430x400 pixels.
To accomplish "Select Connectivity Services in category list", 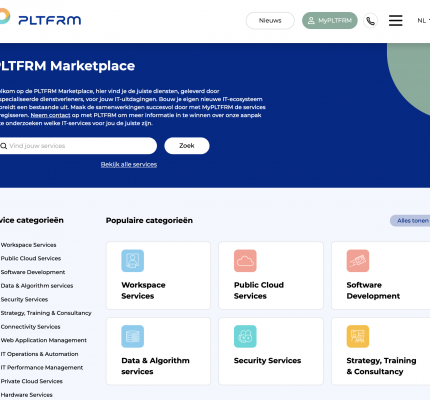I will click(x=30, y=327).
